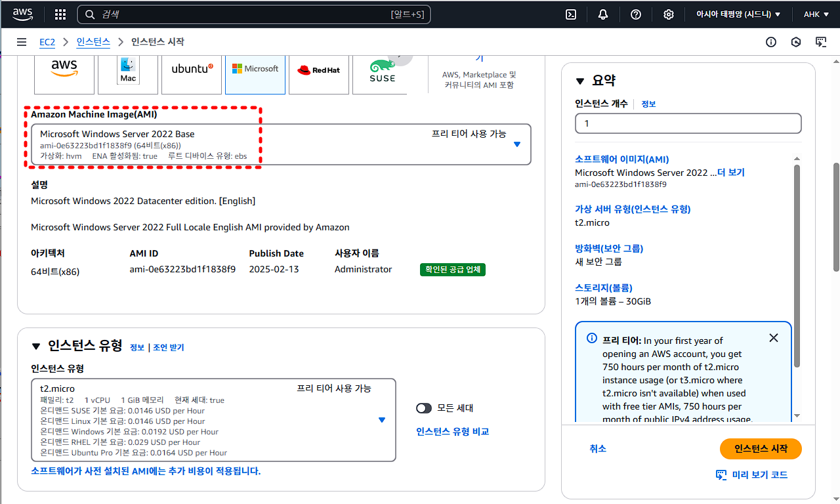Collapse the 요약 summary panel
The height and width of the screenshot is (504, 840).
click(x=579, y=81)
